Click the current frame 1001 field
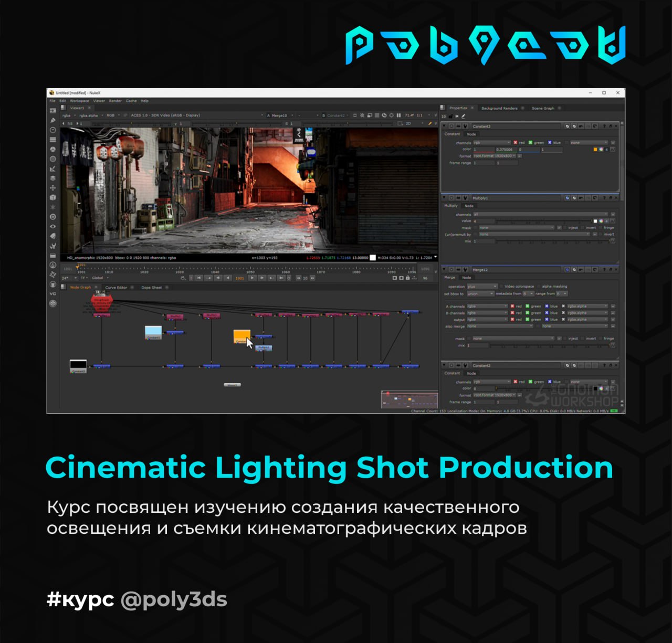Screen dimensions: 672x643 pyautogui.click(x=240, y=278)
